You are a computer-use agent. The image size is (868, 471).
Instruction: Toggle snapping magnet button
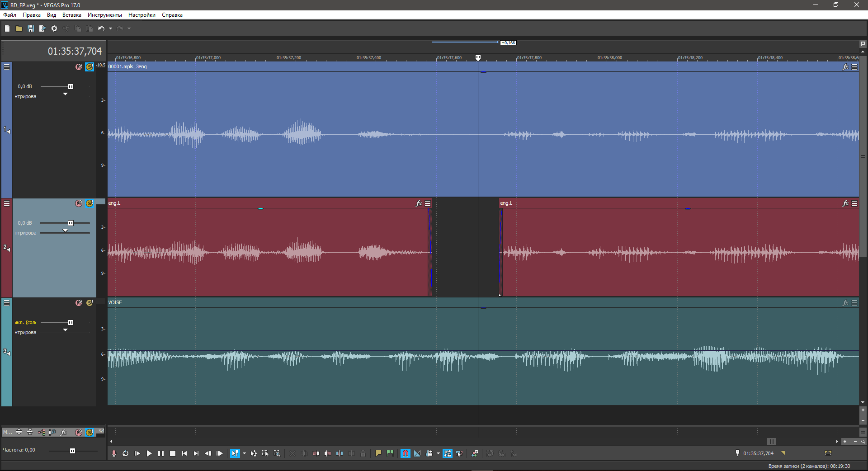tap(406, 453)
